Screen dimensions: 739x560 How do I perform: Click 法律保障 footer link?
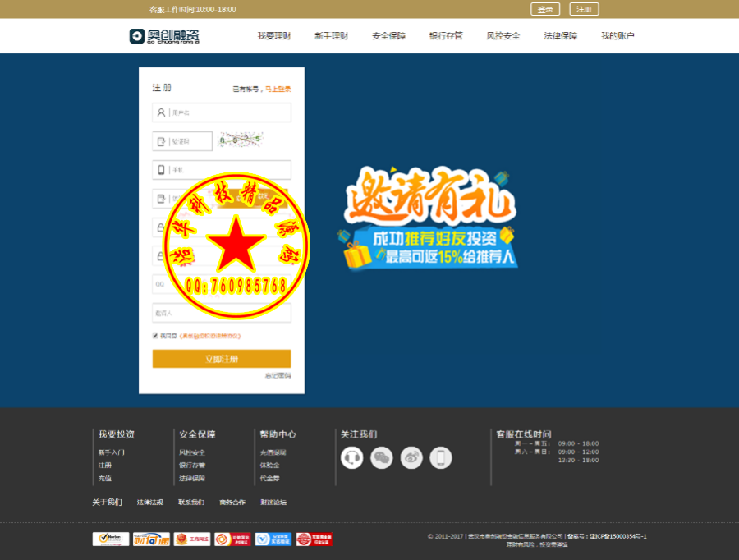tap(192, 478)
